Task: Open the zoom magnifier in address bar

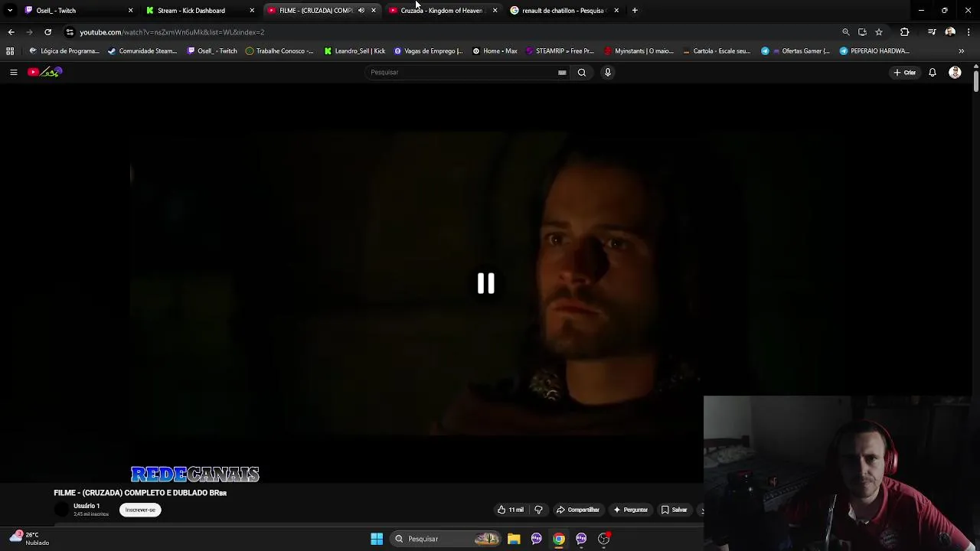Action: pos(846,32)
